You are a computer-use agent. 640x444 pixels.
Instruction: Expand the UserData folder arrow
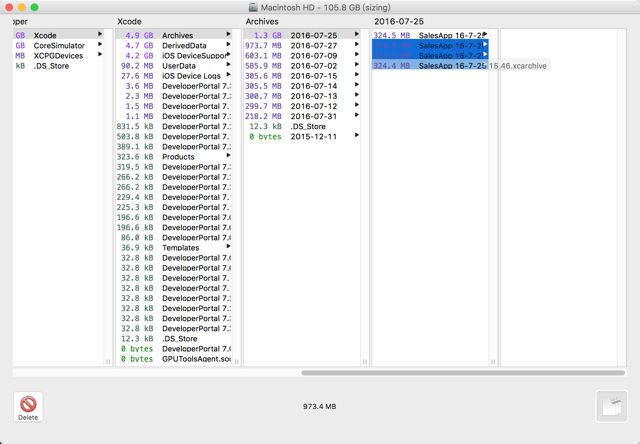pos(228,64)
